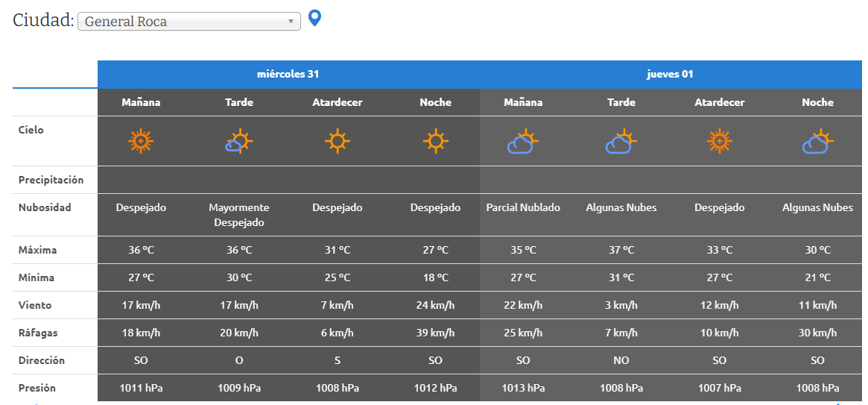Click the NO wind direction cell
This screenshot has width=868, height=405.
tap(621, 361)
